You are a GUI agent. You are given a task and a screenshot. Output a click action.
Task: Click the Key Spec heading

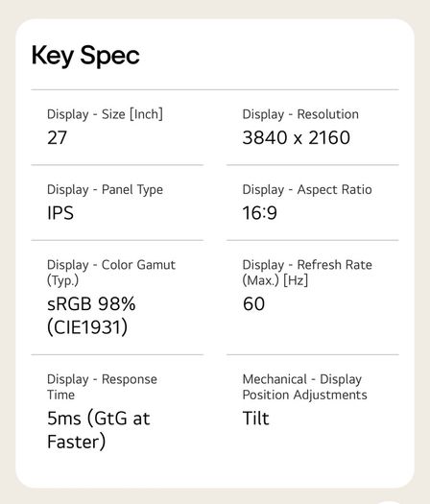click(85, 56)
